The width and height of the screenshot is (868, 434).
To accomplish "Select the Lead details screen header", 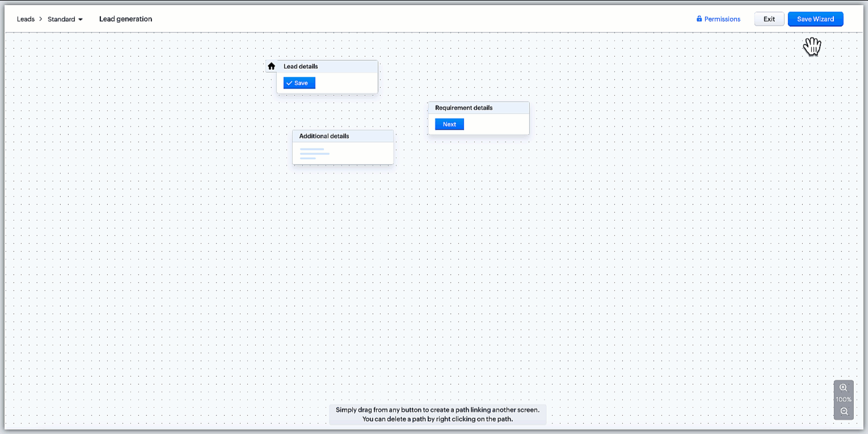I will [x=327, y=66].
